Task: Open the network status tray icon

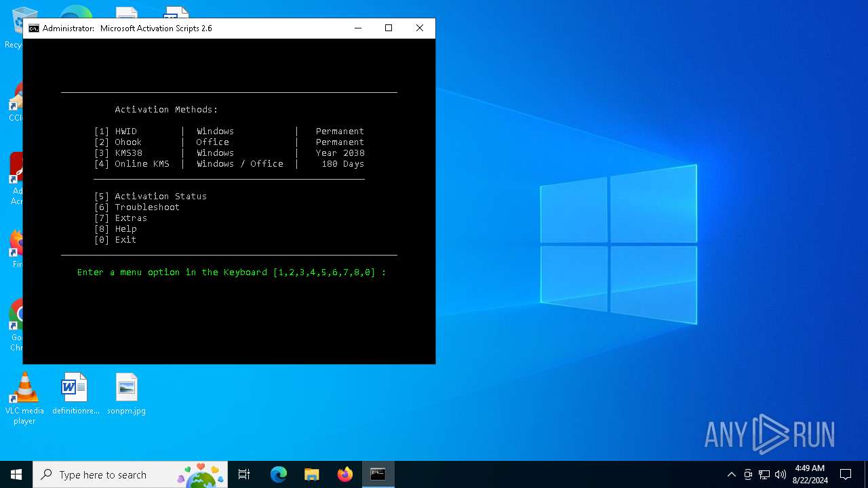Action: tap(764, 474)
